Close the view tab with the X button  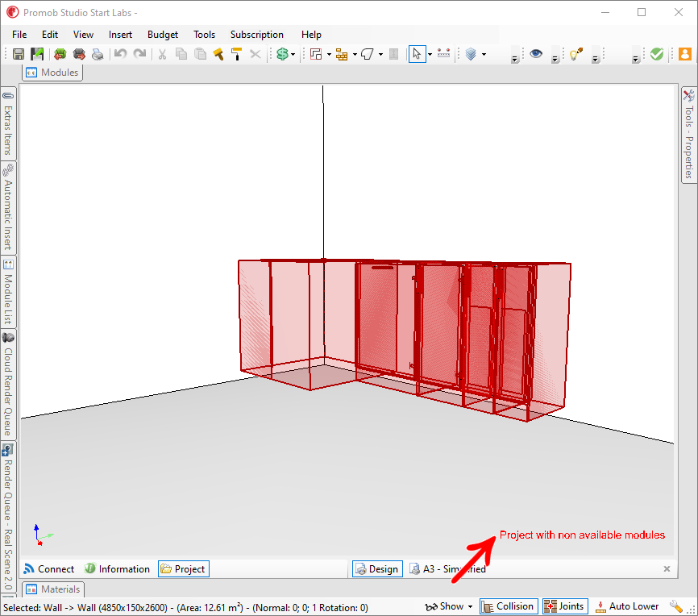click(x=667, y=568)
